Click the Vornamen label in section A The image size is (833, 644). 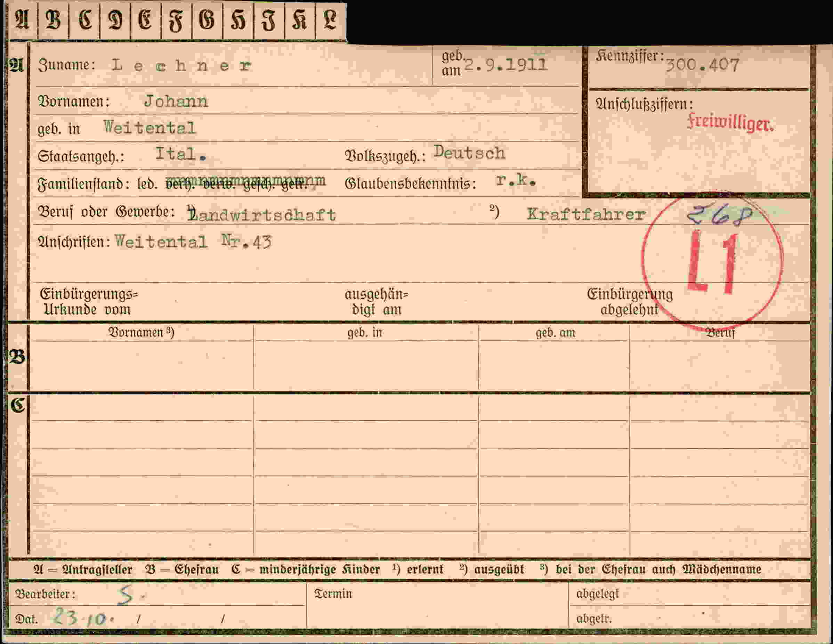pyautogui.click(x=74, y=101)
